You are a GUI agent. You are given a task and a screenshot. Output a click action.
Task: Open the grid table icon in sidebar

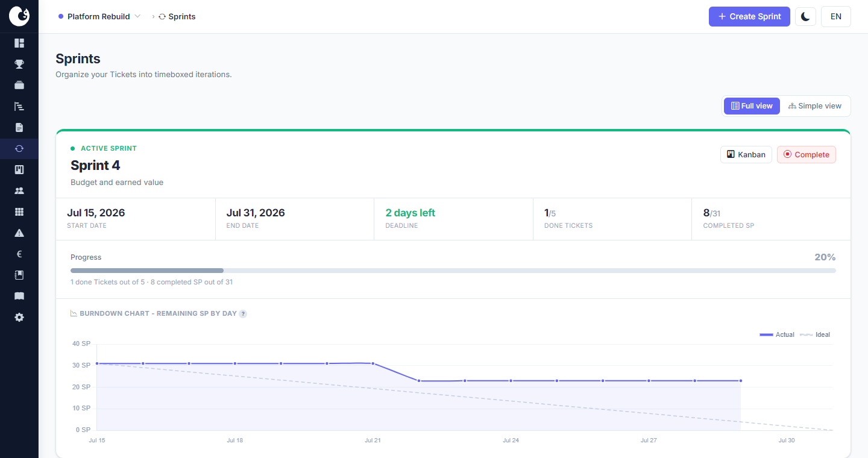coord(19,212)
